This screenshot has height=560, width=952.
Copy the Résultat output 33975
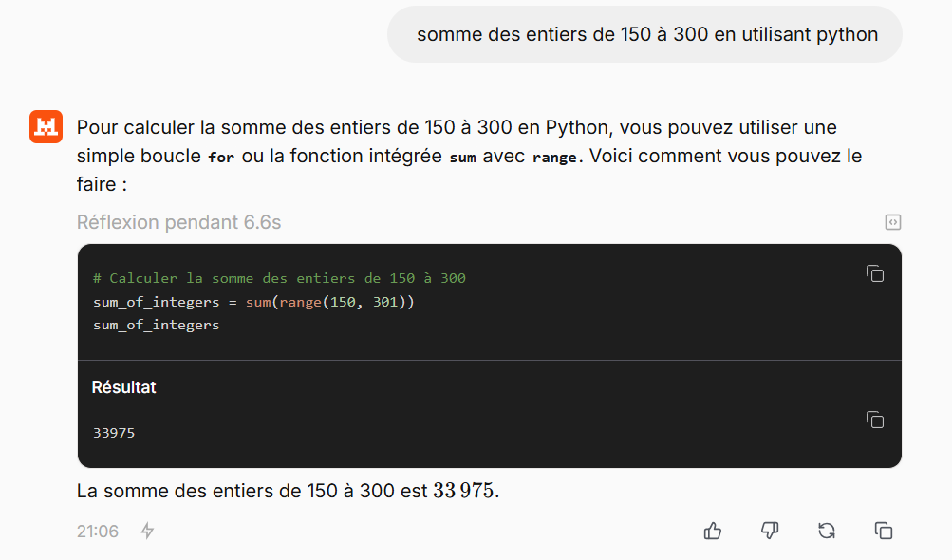pos(875,420)
